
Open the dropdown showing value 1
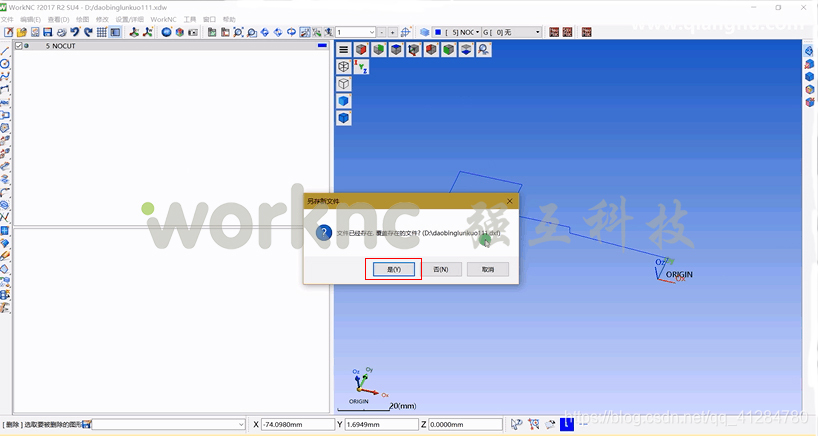pyautogui.click(x=355, y=32)
